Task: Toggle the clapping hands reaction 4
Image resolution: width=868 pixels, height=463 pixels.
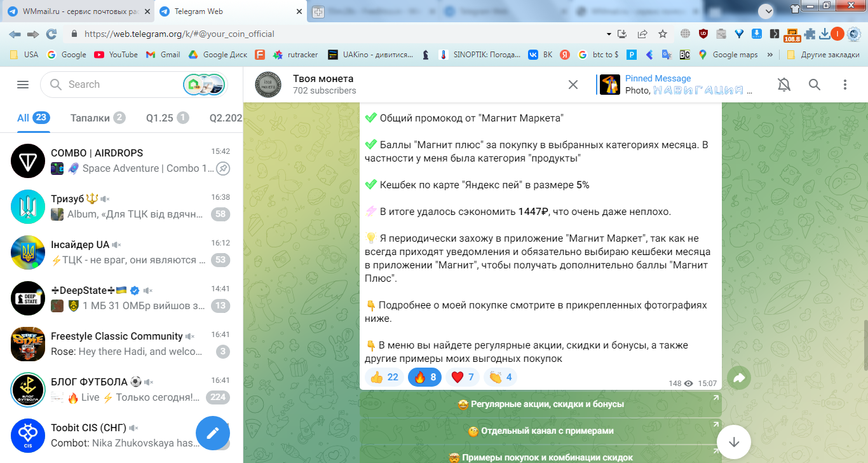Action: [x=500, y=377]
